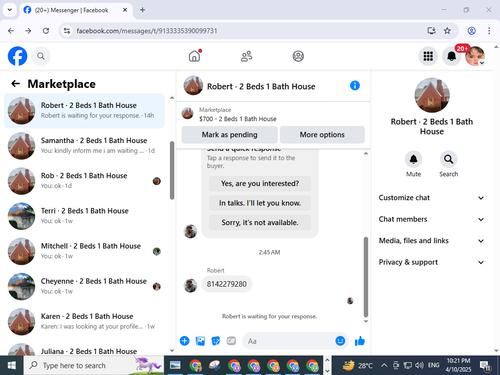Send quick reply 'In talks. I'll let you know.'
500x375 pixels.
coord(260,203)
